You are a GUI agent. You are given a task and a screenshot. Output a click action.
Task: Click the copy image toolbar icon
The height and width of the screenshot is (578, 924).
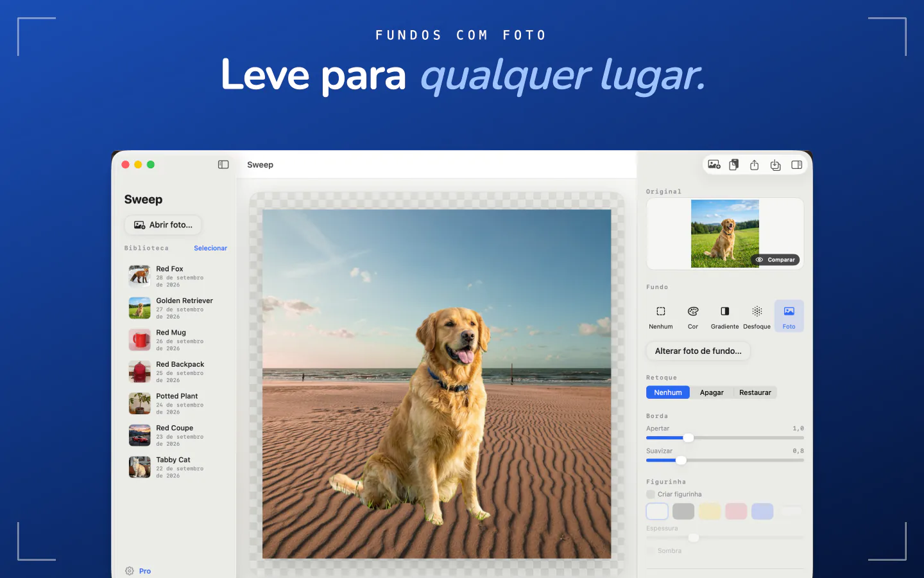coord(734,165)
